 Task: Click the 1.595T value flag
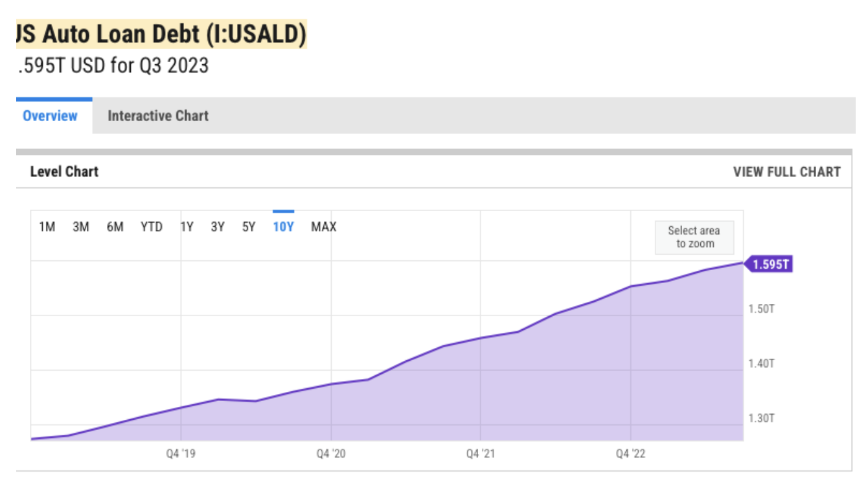pyautogui.click(x=770, y=264)
